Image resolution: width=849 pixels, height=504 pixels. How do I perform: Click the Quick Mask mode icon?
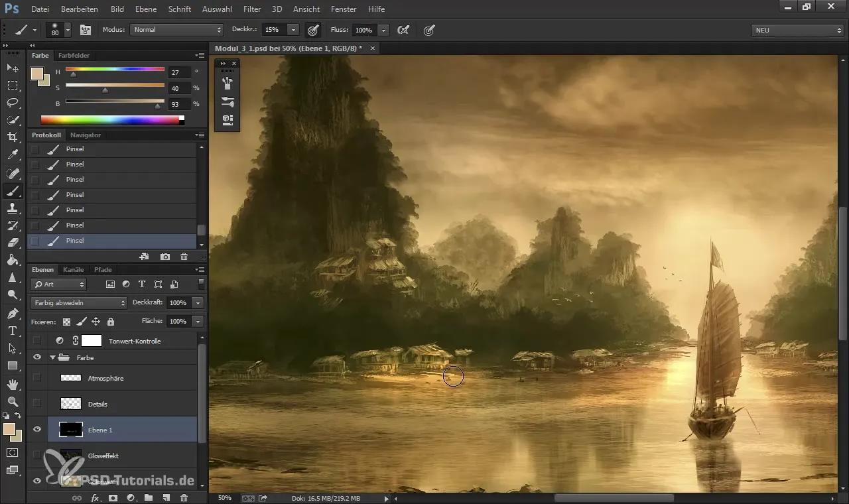pos(13,453)
